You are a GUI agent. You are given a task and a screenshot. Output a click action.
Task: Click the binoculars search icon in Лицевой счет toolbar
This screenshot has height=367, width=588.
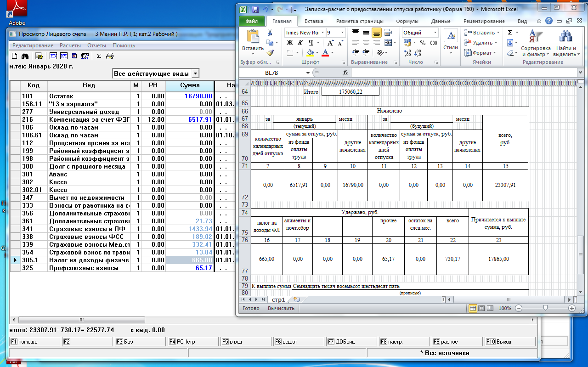pyautogui.click(x=26, y=56)
